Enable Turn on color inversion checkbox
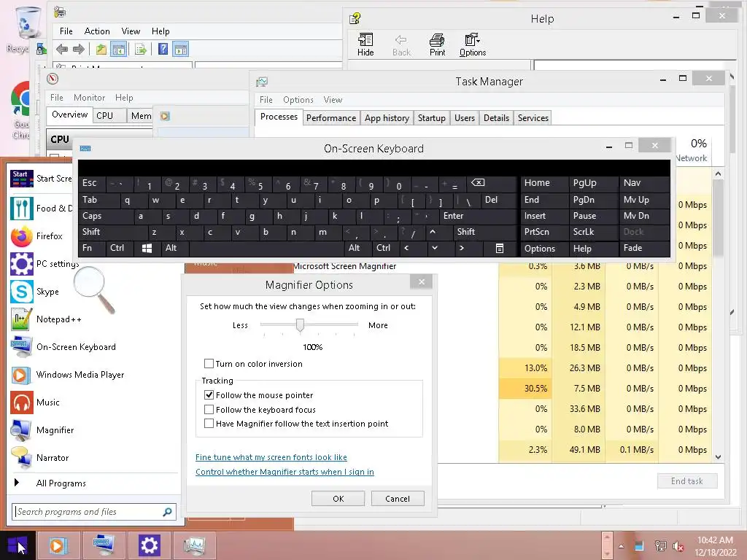 (x=209, y=364)
